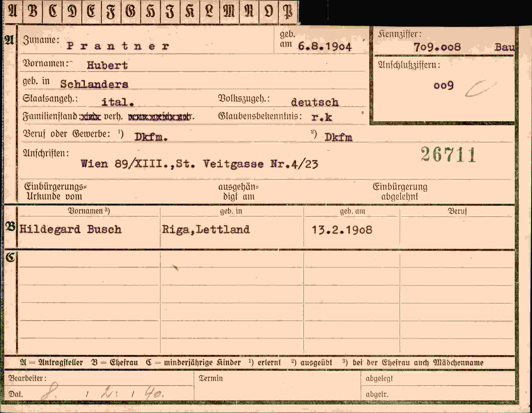Click the "verh." marital status text

coord(113,117)
